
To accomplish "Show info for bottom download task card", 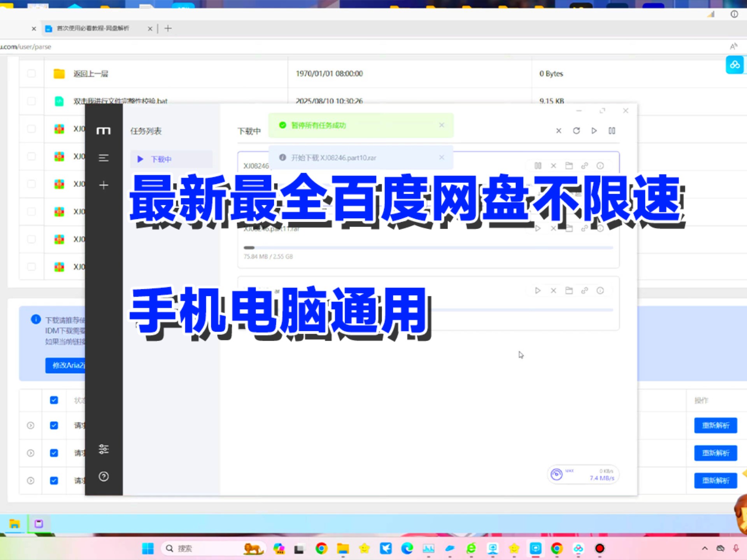I will [600, 290].
